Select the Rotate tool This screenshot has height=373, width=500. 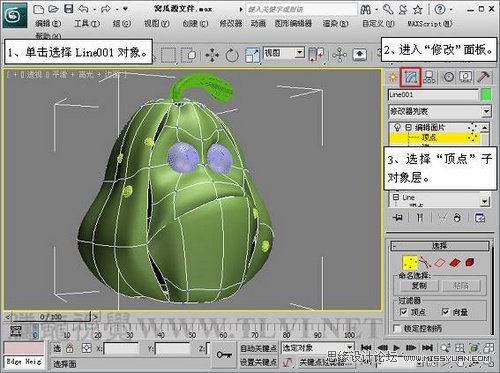click(232, 55)
